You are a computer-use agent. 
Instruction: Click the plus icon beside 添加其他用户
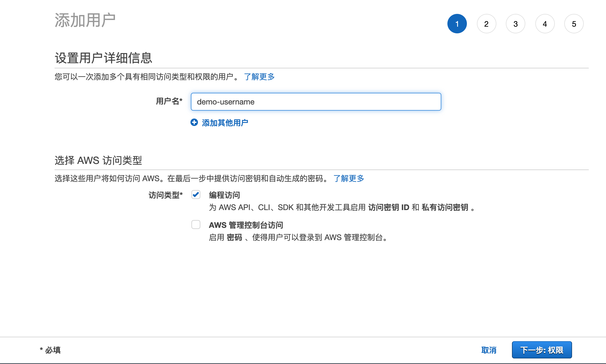(194, 123)
